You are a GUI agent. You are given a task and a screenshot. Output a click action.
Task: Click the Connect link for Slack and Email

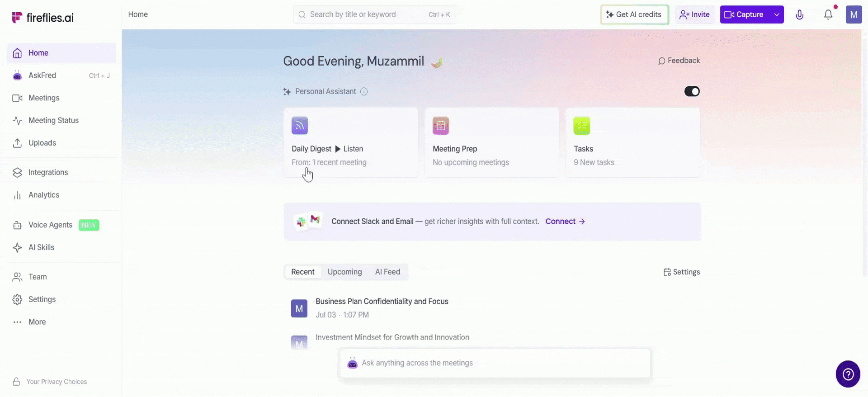565,221
